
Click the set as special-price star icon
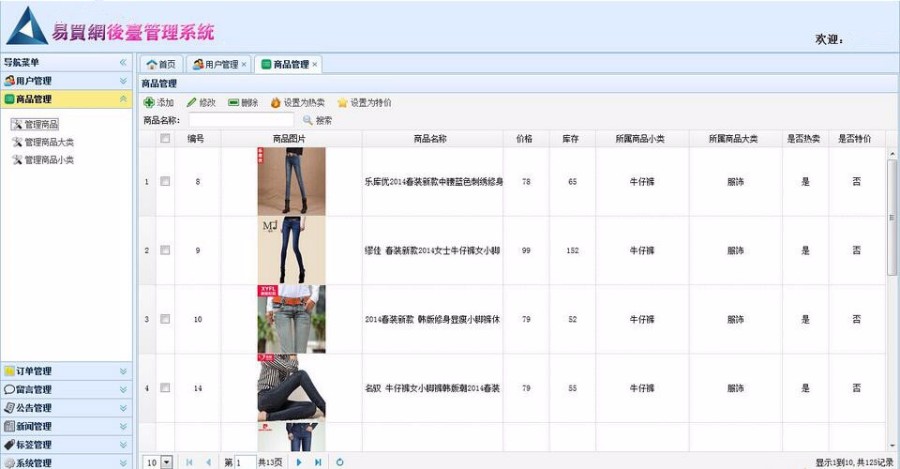click(x=343, y=103)
